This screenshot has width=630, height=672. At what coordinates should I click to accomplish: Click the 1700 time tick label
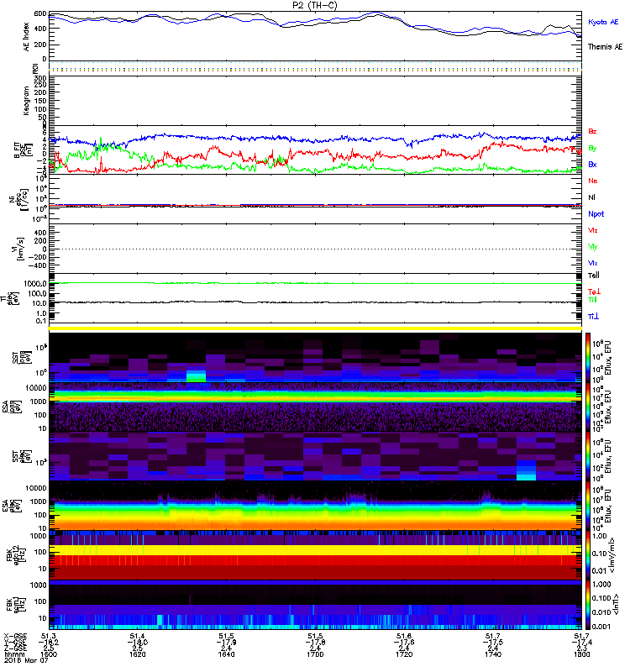[x=315, y=654]
